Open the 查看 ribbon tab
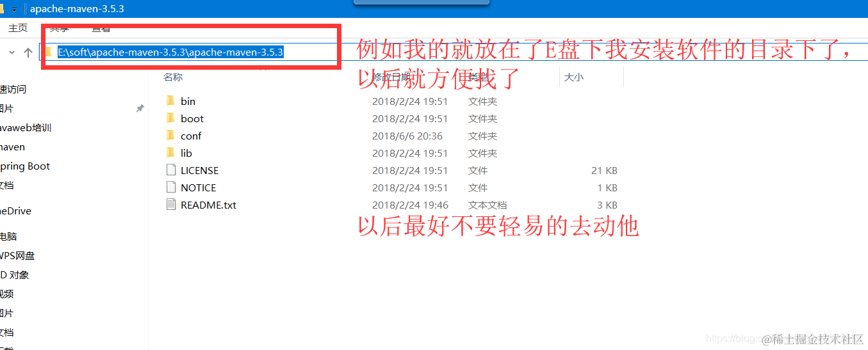The width and height of the screenshot is (868, 350). click(101, 28)
